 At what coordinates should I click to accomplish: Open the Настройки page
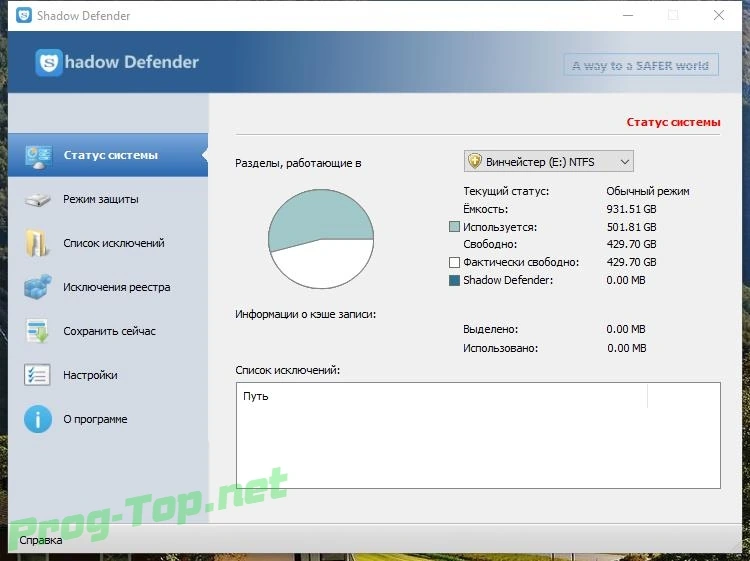point(108,375)
